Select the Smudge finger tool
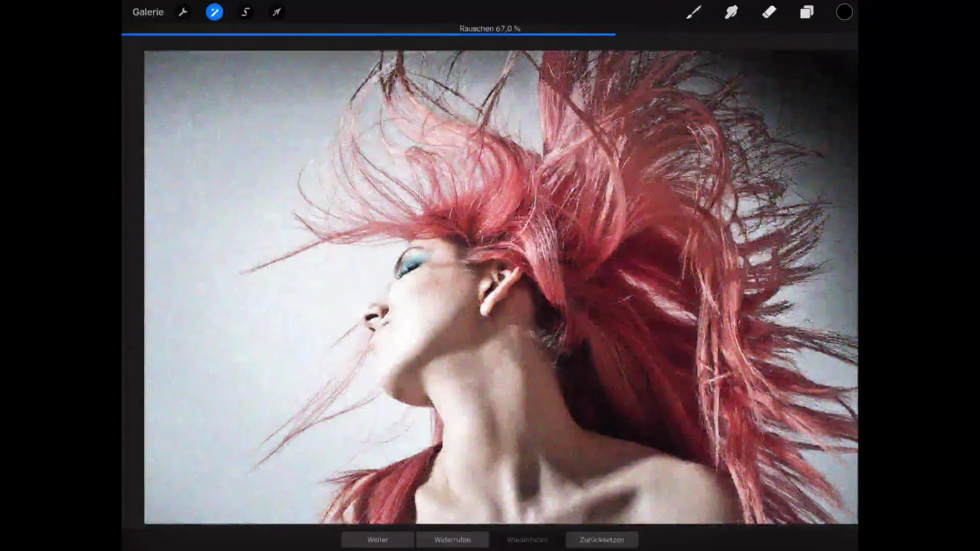The width and height of the screenshot is (980, 551). pos(731,12)
